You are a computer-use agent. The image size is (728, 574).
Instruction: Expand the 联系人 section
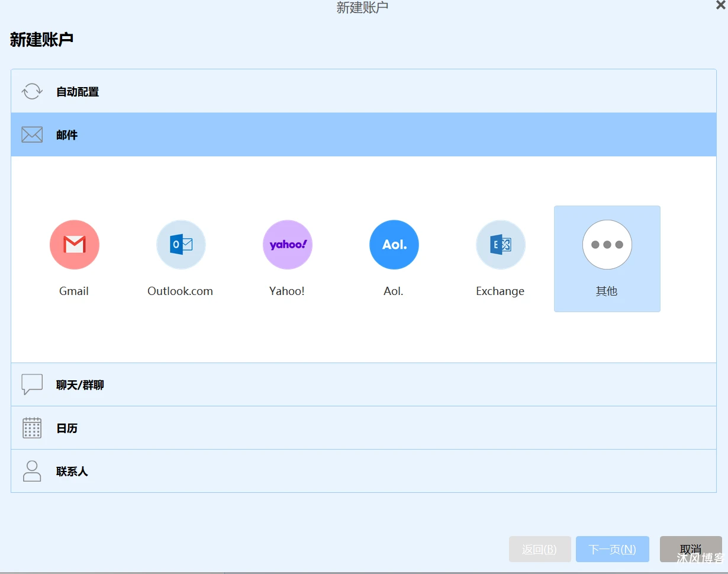[363, 471]
